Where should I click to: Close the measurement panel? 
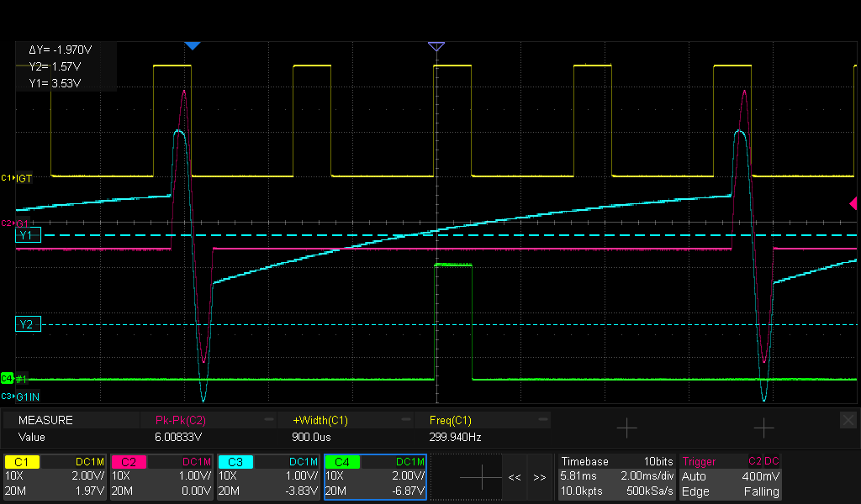pyautogui.click(x=848, y=419)
